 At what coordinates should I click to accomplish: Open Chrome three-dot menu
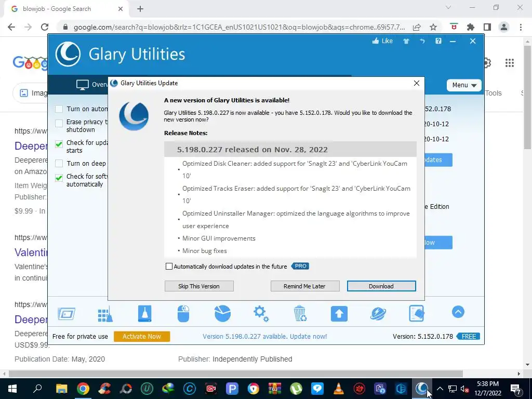[x=521, y=27]
